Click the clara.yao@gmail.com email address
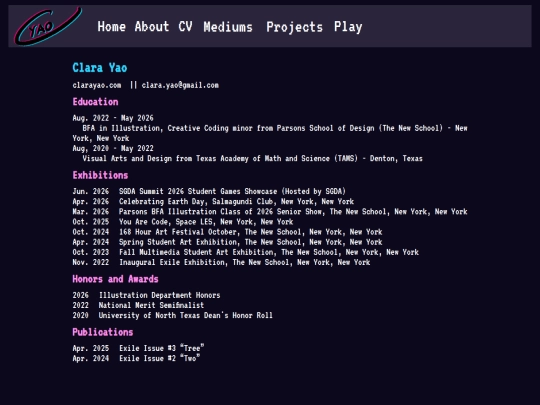 [x=180, y=85]
